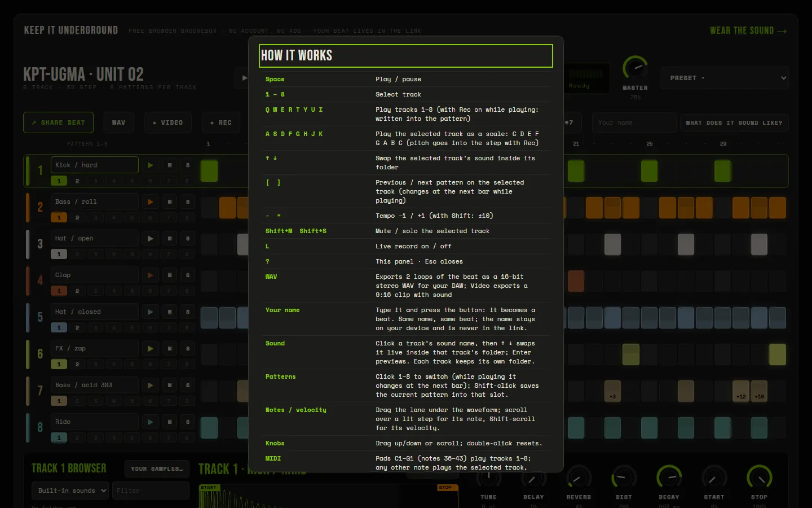Image resolution: width=812 pixels, height=508 pixels.
Task: Click the VIDEO export button
Action: click(167, 122)
